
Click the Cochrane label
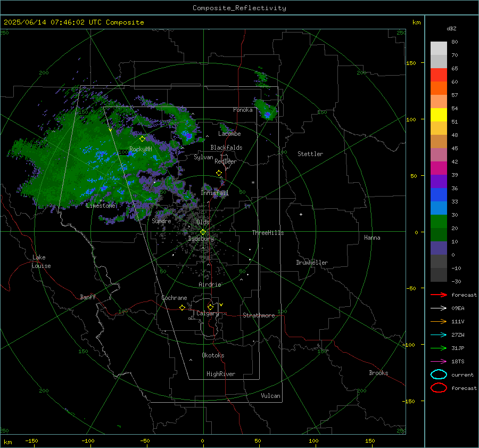pyautogui.click(x=174, y=298)
